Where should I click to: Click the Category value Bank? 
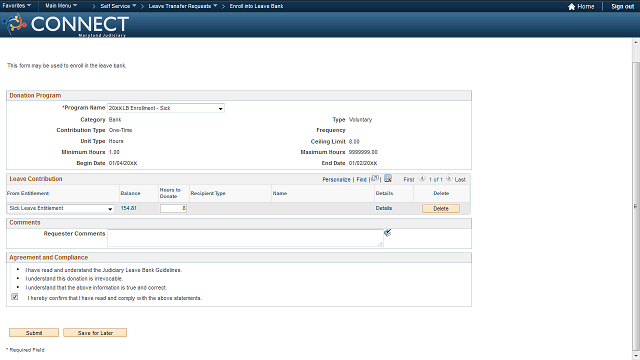tap(115, 120)
